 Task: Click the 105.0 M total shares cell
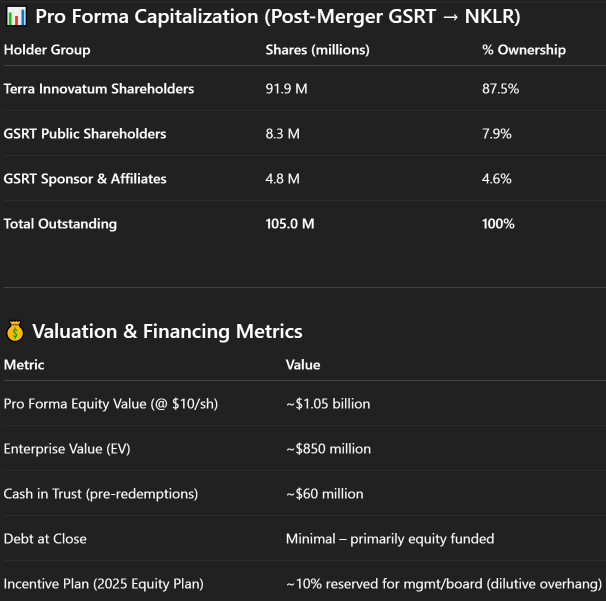coord(290,224)
